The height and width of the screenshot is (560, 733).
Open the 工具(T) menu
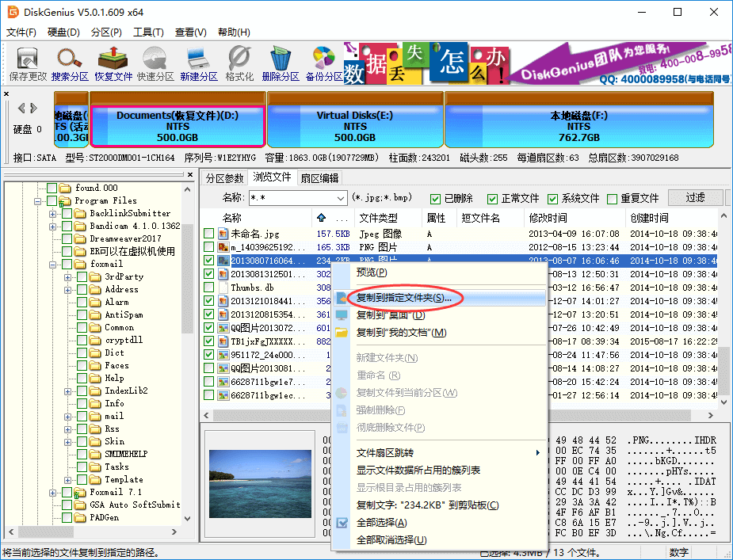tap(148, 32)
